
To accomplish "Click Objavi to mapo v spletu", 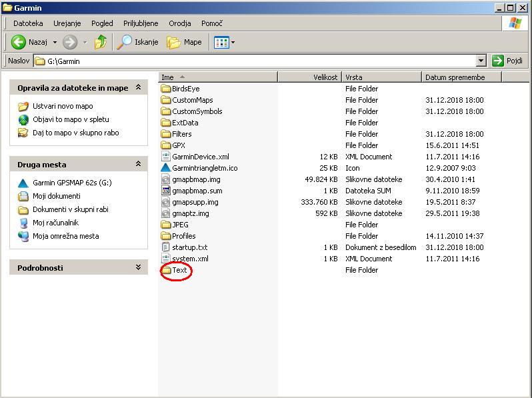I will pyautogui.click(x=71, y=119).
